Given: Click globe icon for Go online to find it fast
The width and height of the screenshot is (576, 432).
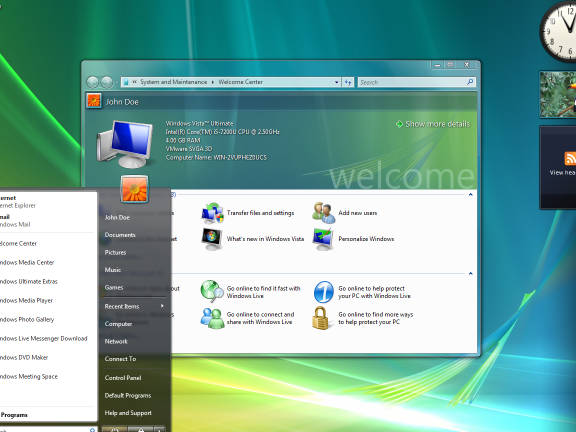Looking at the screenshot, I should 212,292.
